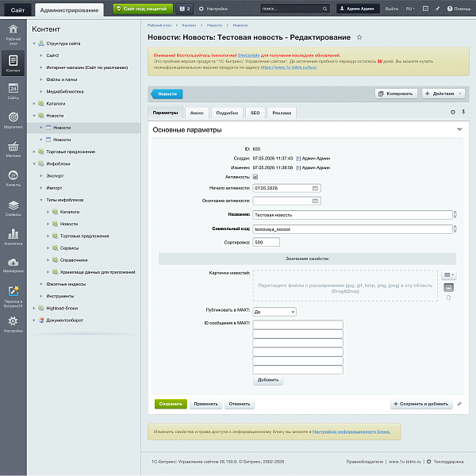Image resolution: width=476 pixels, height=476 pixels.
Task: Switch to the Реклама tab
Action: [282, 113]
